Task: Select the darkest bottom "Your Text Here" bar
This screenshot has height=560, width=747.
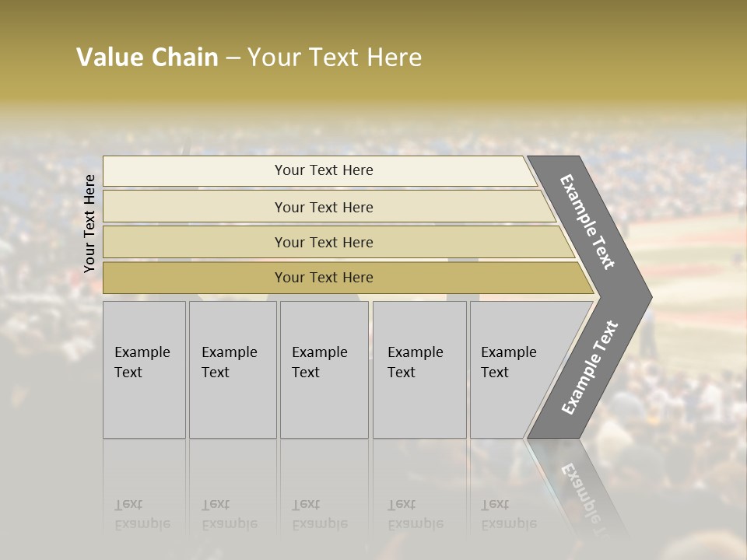Action: point(324,278)
